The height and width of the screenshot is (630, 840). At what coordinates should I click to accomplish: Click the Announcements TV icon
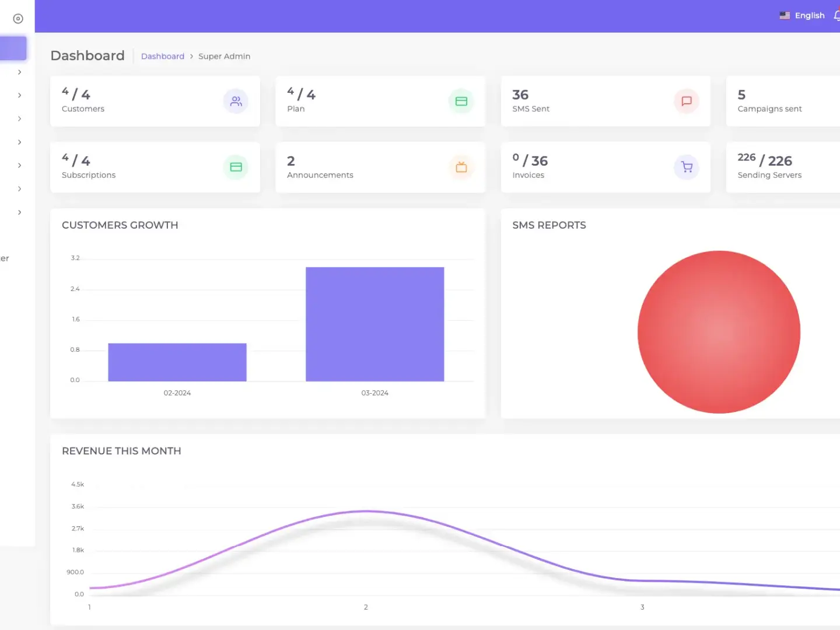(x=461, y=167)
